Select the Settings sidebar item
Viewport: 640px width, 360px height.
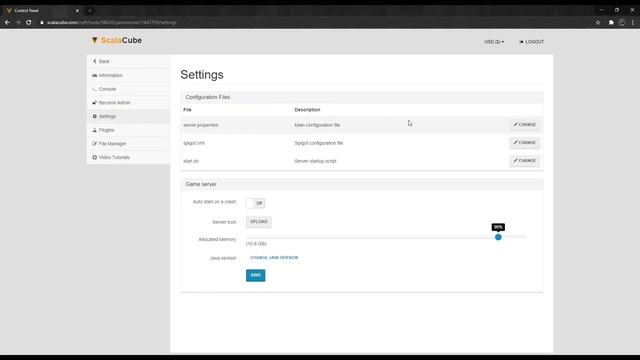(x=128, y=116)
